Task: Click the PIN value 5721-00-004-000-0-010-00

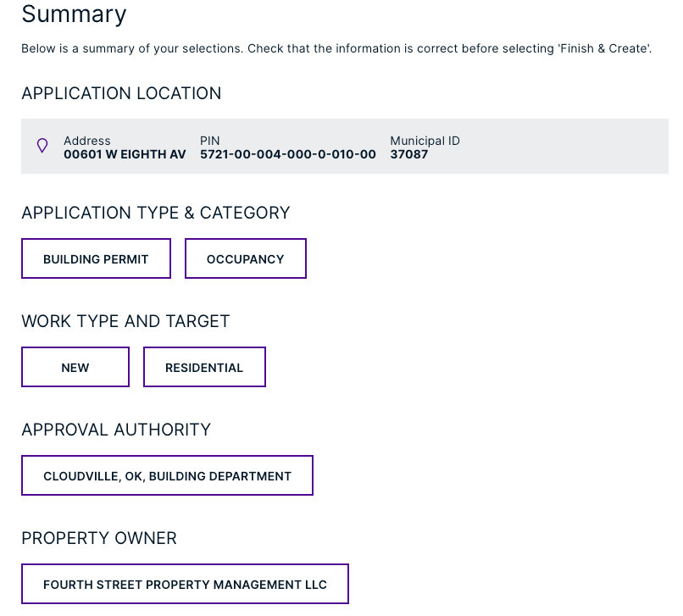Action: tap(288, 154)
